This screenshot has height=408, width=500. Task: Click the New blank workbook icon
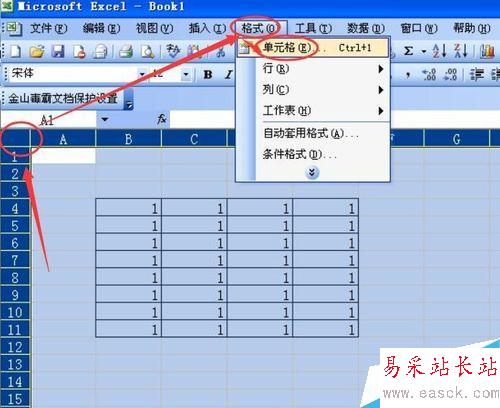pyautogui.click(x=15, y=51)
